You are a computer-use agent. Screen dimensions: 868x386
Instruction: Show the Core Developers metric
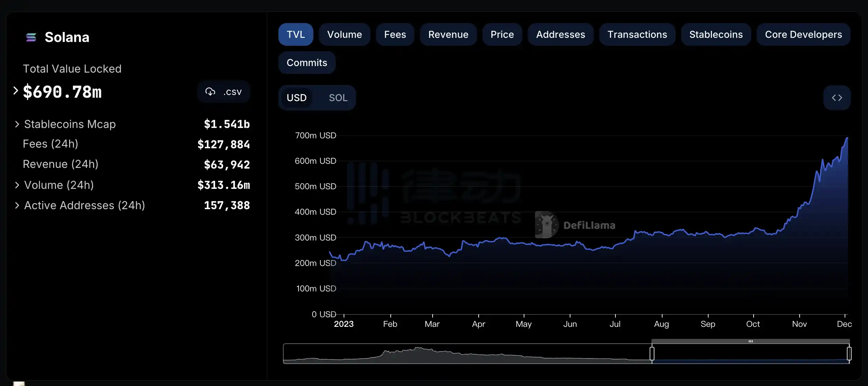803,34
